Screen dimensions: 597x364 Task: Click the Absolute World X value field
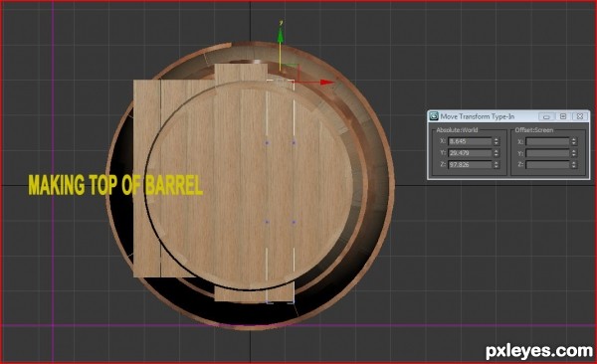click(470, 141)
